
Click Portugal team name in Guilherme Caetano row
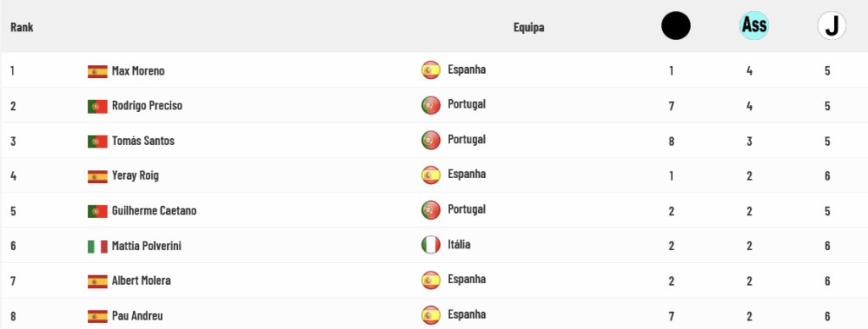click(467, 209)
